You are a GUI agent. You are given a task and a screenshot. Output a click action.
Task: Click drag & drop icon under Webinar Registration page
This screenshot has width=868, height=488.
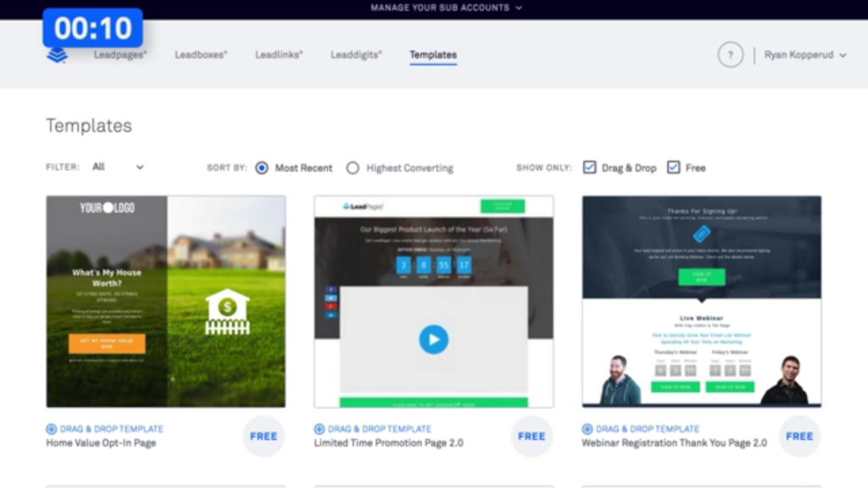tap(587, 429)
